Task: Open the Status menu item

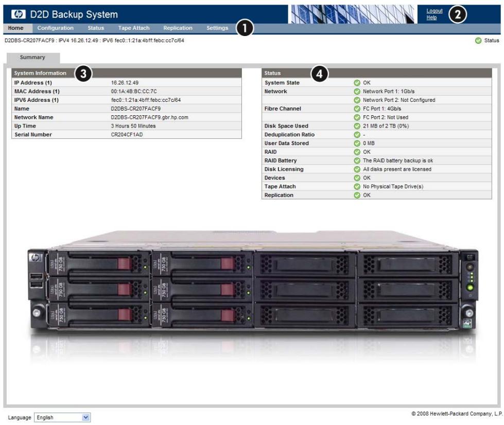Action: coord(96,28)
